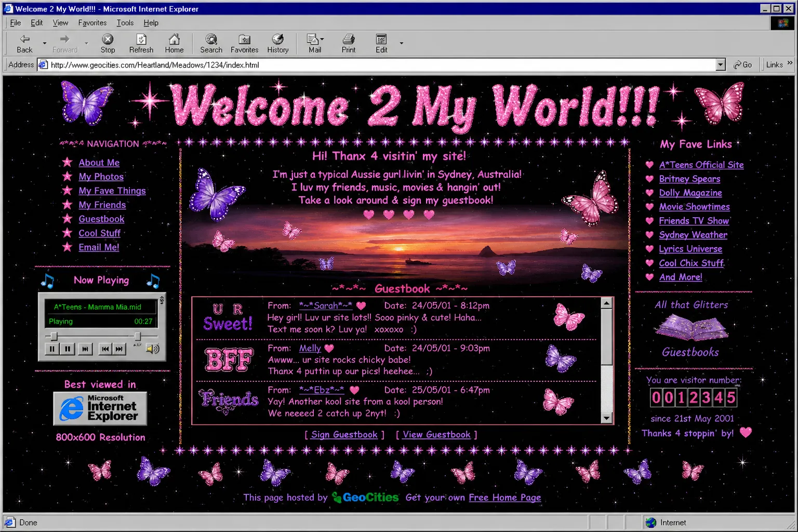798x532 pixels.
Task: Click the Sign Guestbook link
Action: 344,434
